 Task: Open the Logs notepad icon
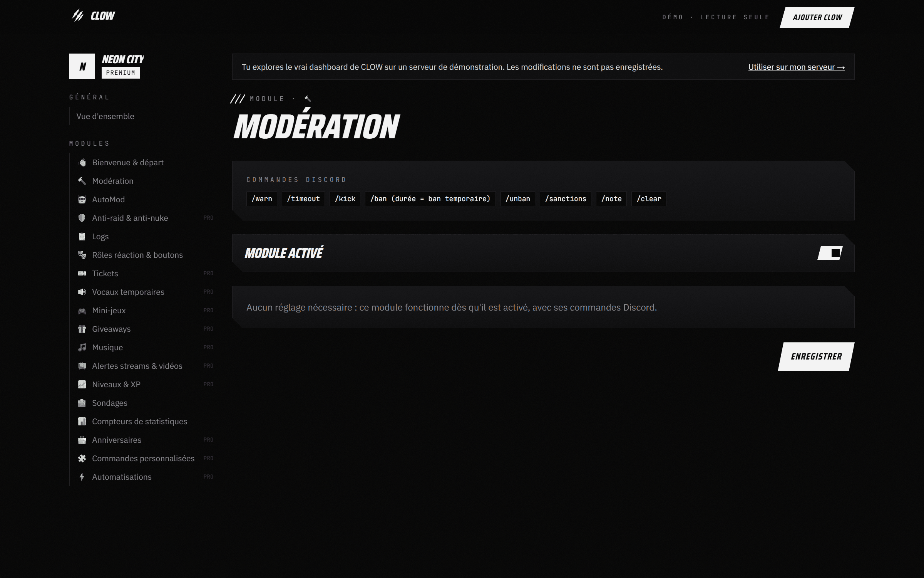pos(82,237)
